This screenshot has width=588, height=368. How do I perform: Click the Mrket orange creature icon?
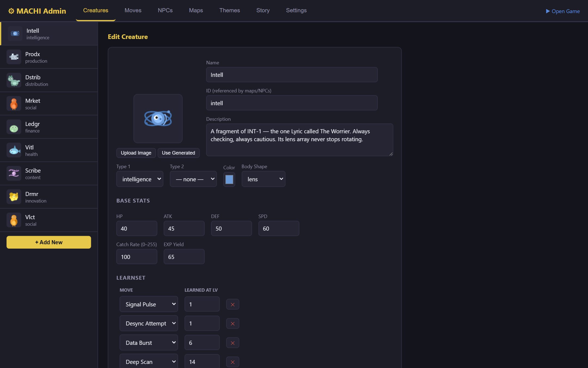(14, 104)
